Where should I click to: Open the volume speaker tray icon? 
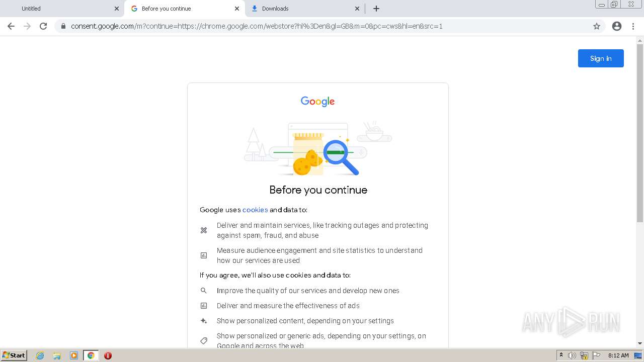pyautogui.click(x=572, y=355)
